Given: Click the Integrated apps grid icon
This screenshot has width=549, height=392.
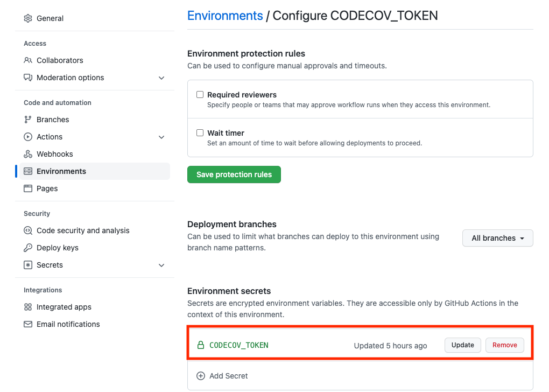Looking at the screenshot, I should (28, 307).
